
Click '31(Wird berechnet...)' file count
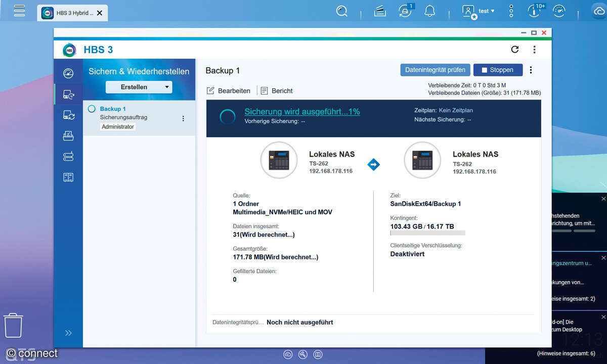(x=264, y=235)
